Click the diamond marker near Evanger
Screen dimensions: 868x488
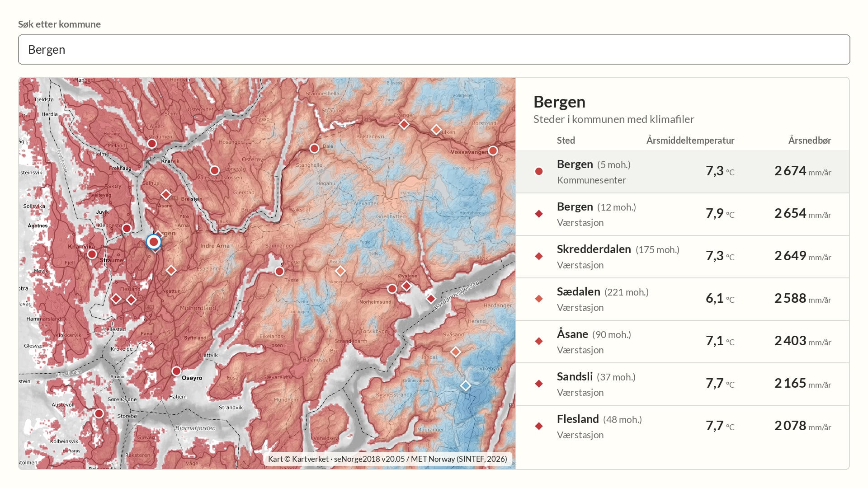[404, 124]
